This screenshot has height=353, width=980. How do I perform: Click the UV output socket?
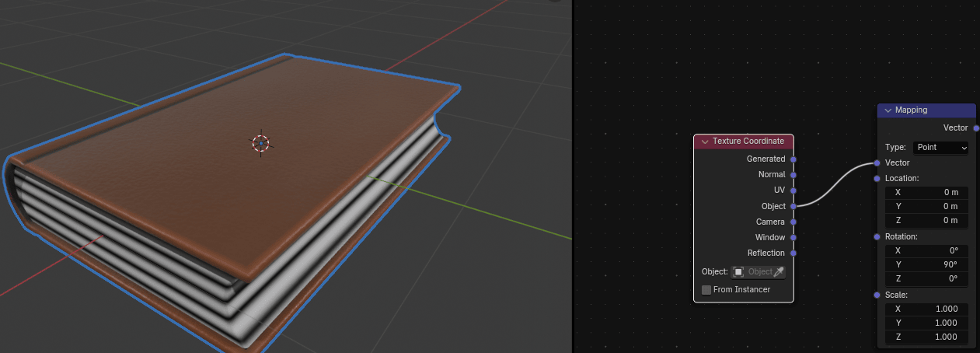pos(793,190)
